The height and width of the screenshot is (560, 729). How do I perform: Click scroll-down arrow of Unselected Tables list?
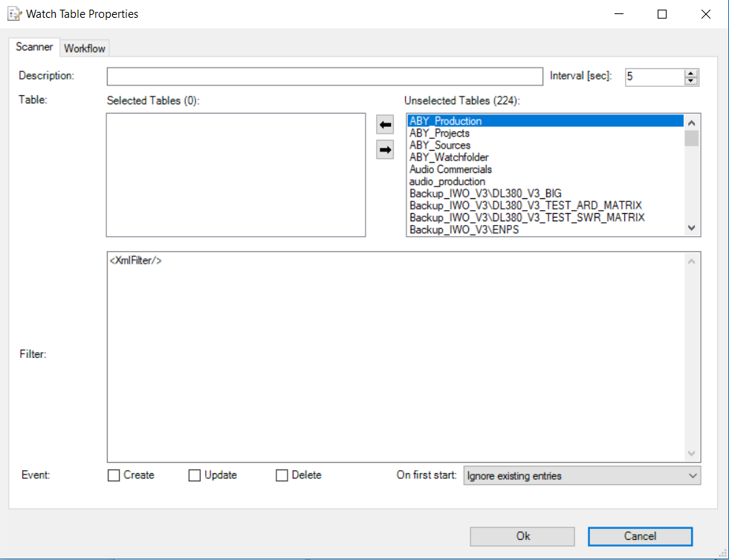click(691, 228)
